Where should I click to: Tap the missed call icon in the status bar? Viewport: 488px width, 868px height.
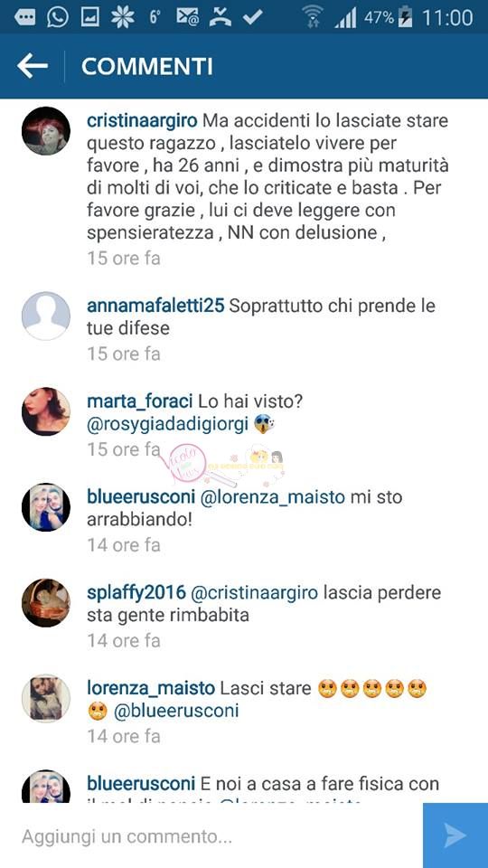click(221, 17)
